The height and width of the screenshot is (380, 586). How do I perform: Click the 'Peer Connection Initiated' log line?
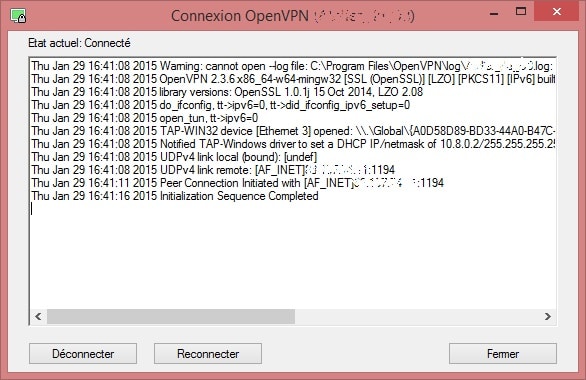click(237, 183)
